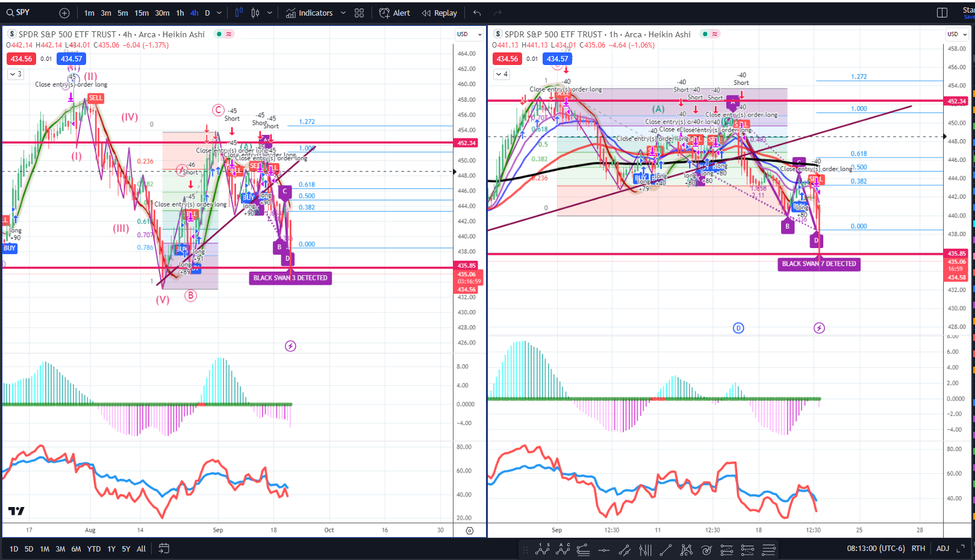Screen dimensions: 975x560
Task: Select the Fib spiral tool
Action: point(706,549)
